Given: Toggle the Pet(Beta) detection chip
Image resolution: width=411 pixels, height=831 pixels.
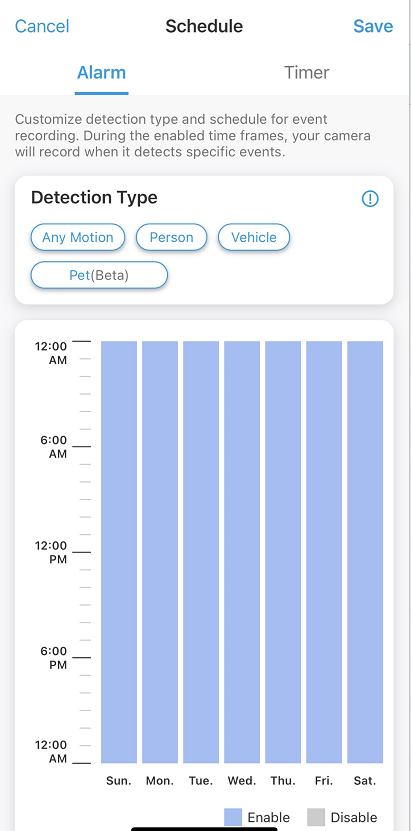Looking at the screenshot, I should click(99, 275).
